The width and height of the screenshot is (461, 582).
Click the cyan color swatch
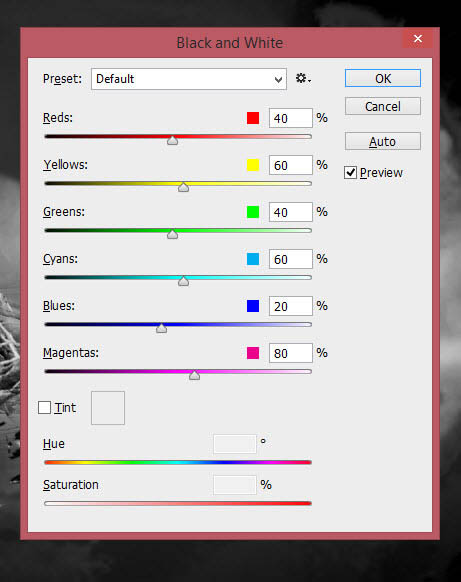click(253, 259)
